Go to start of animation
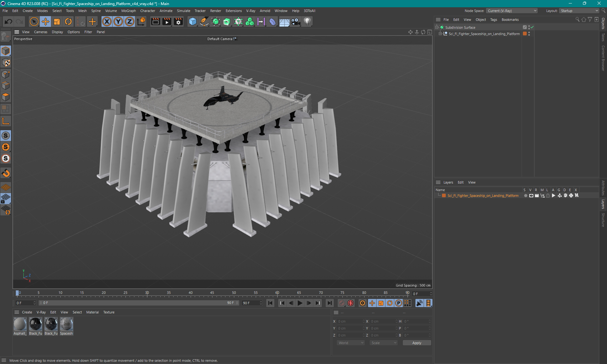Screen dimensions: 607x364 (x=270, y=303)
